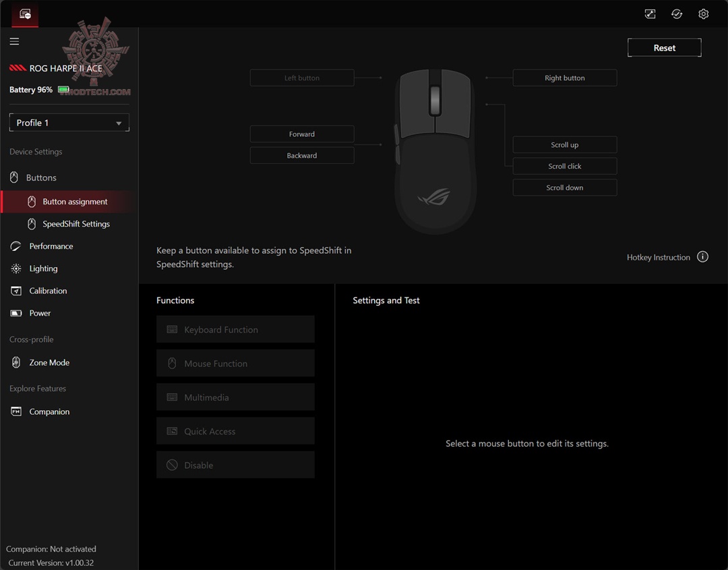Click the ROG logo next to device name
Viewport: 728px width, 570px height.
[18, 68]
